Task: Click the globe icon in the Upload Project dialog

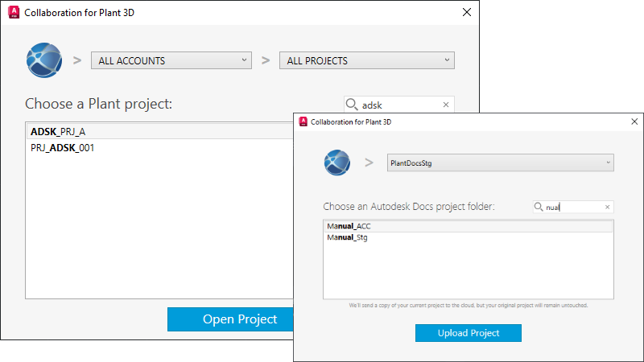Action: 337,162
